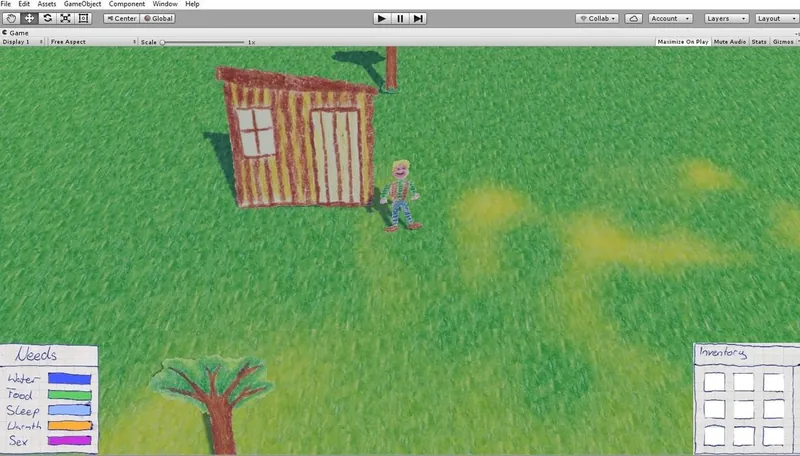Open the File menu

(6, 4)
